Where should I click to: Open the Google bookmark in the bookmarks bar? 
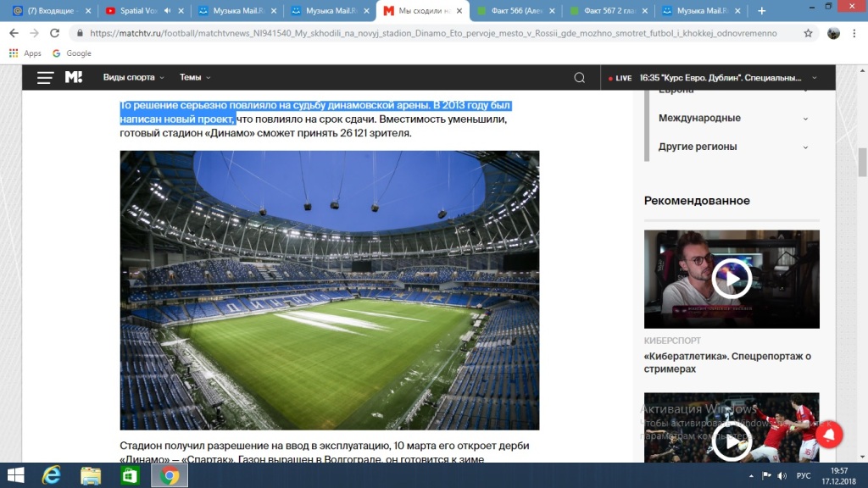tap(72, 53)
